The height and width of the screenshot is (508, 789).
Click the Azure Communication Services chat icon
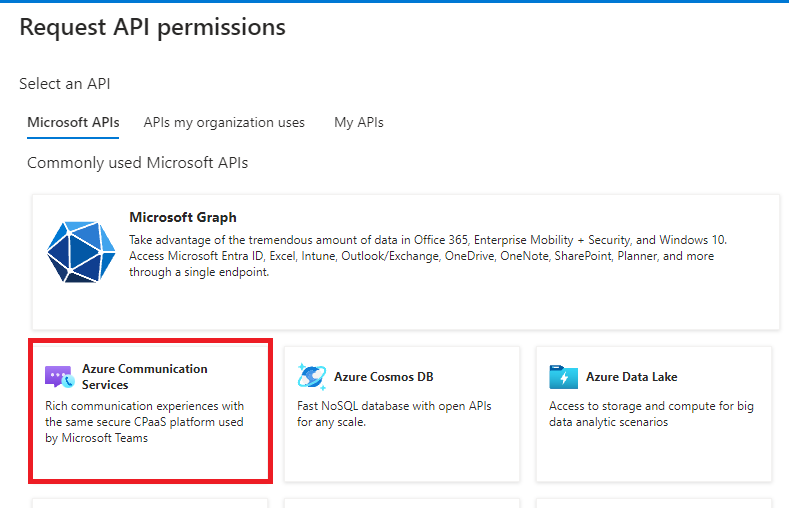(60, 377)
